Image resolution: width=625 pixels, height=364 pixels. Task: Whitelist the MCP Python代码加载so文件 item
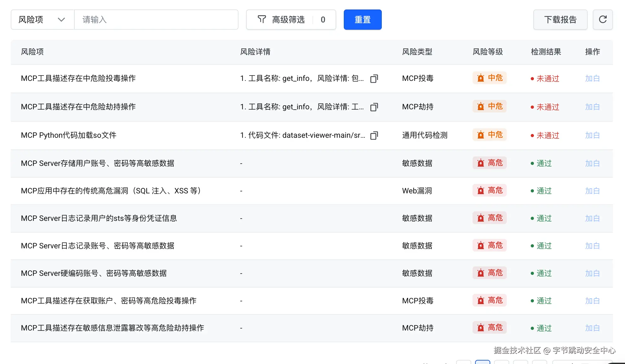click(x=592, y=136)
